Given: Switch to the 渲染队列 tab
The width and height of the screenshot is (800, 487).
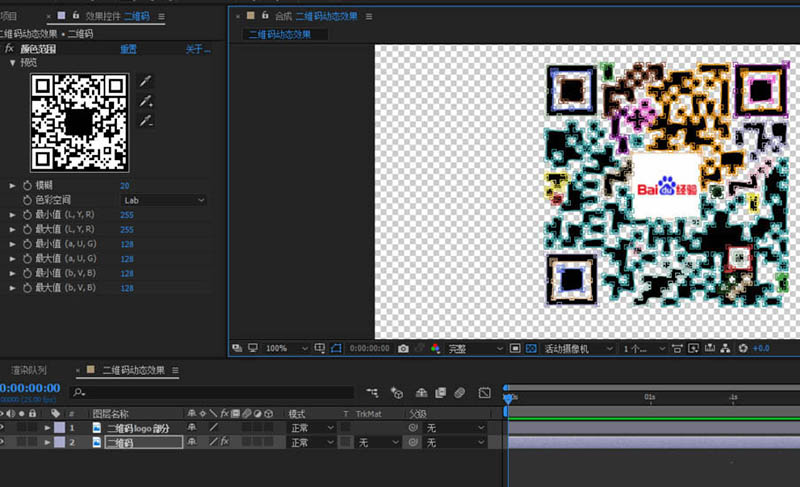Looking at the screenshot, I should [x=30, y=370].
